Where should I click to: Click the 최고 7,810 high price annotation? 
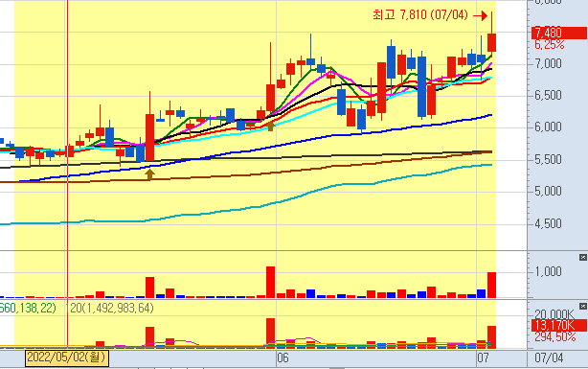click(x=420, y=15)
